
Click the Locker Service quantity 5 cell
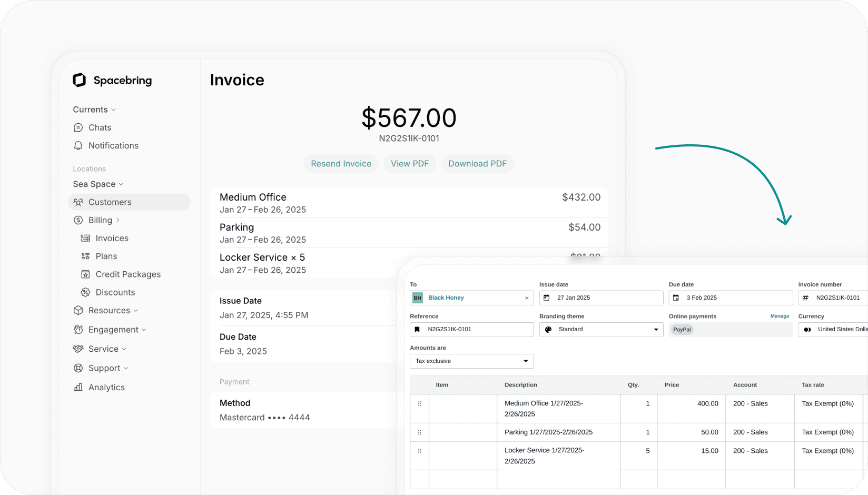point(638,456)
